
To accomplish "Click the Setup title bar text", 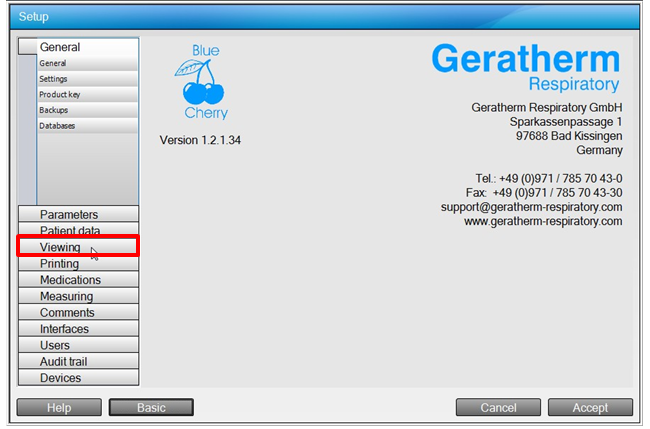I will click(34, 17).
